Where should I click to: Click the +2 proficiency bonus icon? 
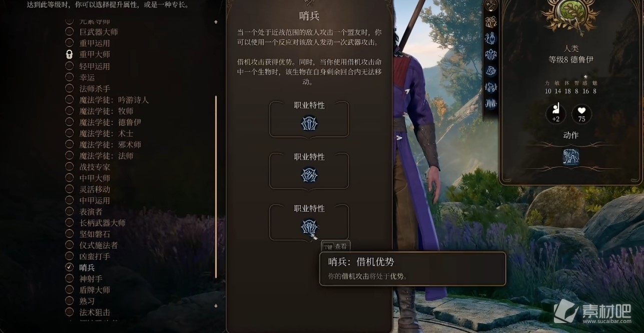pos(555,113)
